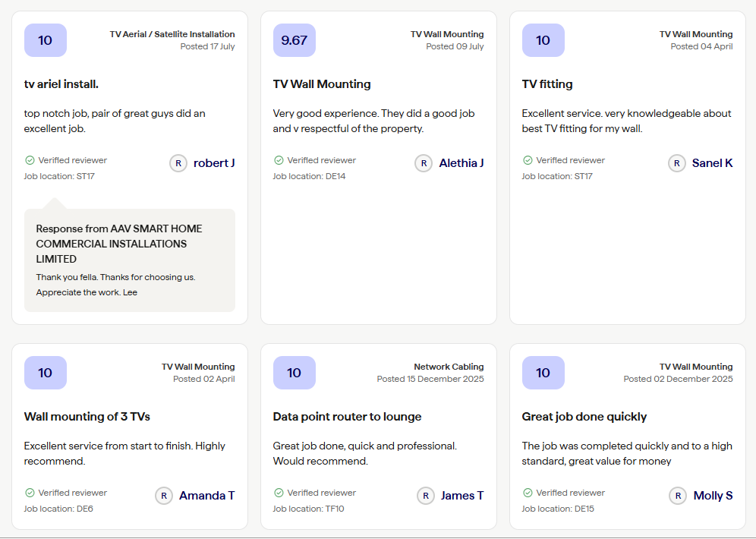Click 'Job location: DE14' text
Screen dimensions: 756x539
(309, 176)
